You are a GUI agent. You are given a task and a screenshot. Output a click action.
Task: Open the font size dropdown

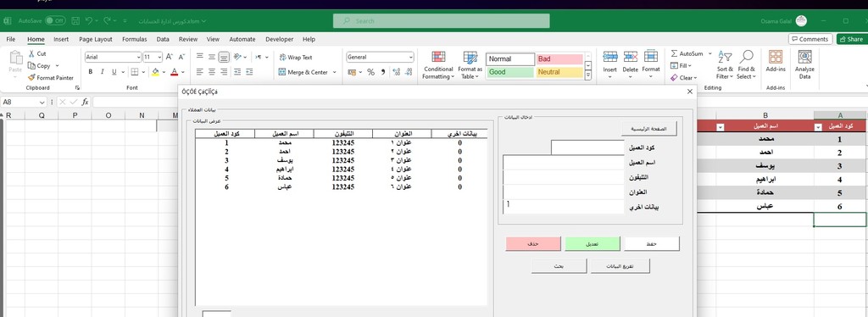[x=159, y=57]
